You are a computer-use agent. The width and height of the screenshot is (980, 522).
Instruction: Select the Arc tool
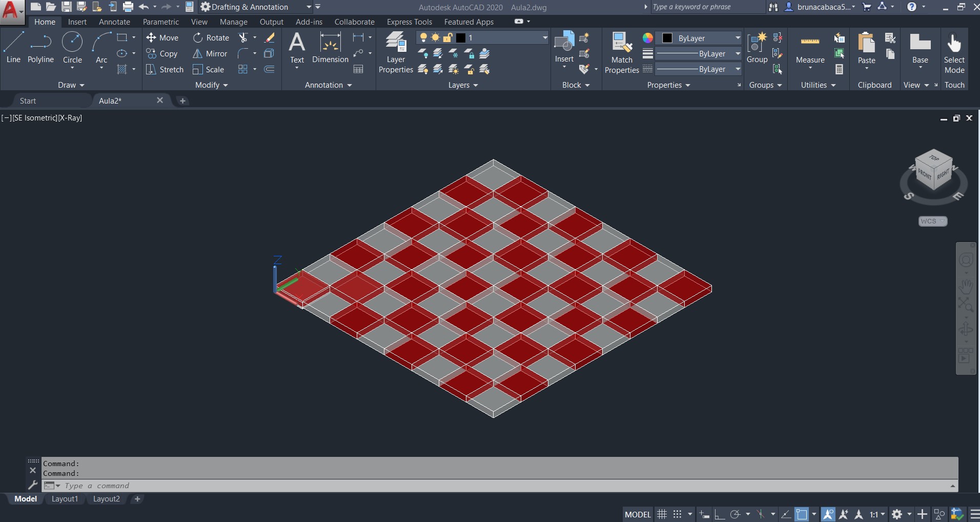[x=101, y=47]
